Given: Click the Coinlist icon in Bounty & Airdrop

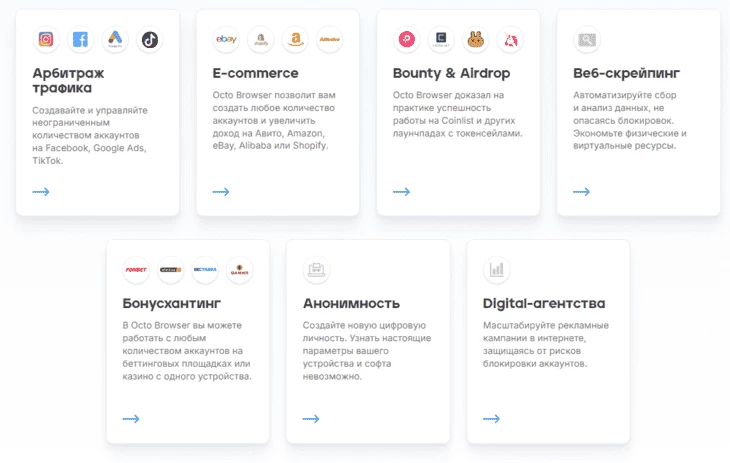Looking at the screenshot, I should [x=441, y=40].
